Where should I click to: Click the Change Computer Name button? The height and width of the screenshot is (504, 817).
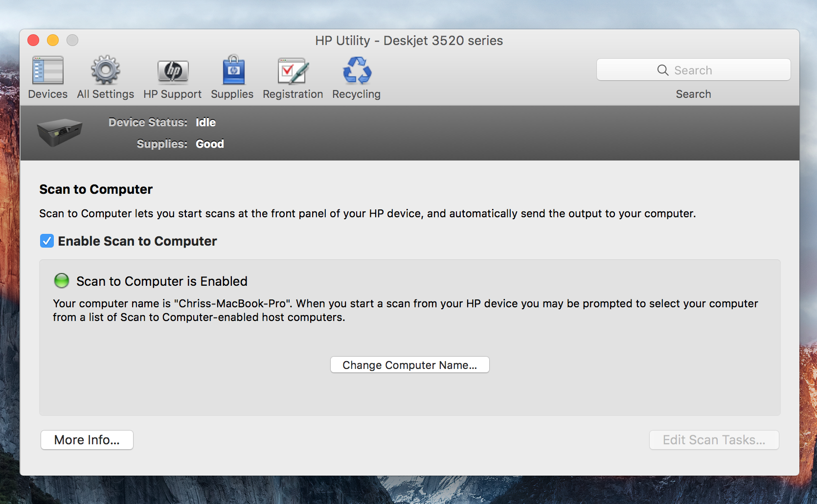tap(409, 365)
